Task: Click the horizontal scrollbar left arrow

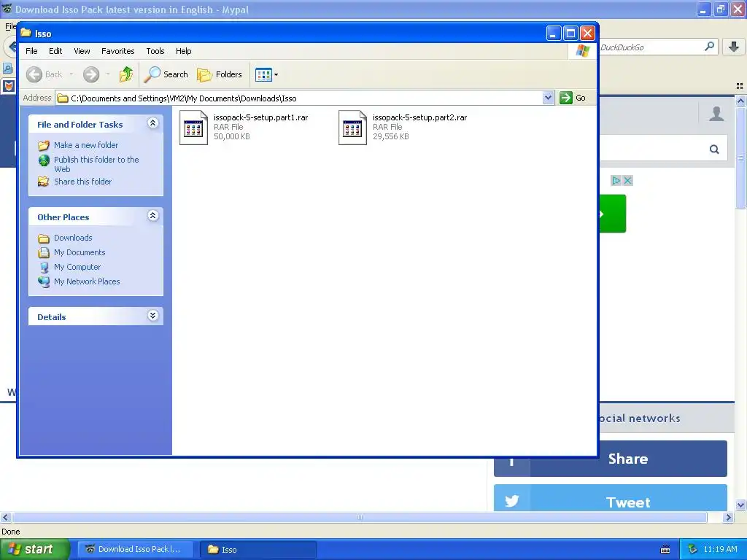Action: click(5, 517)
